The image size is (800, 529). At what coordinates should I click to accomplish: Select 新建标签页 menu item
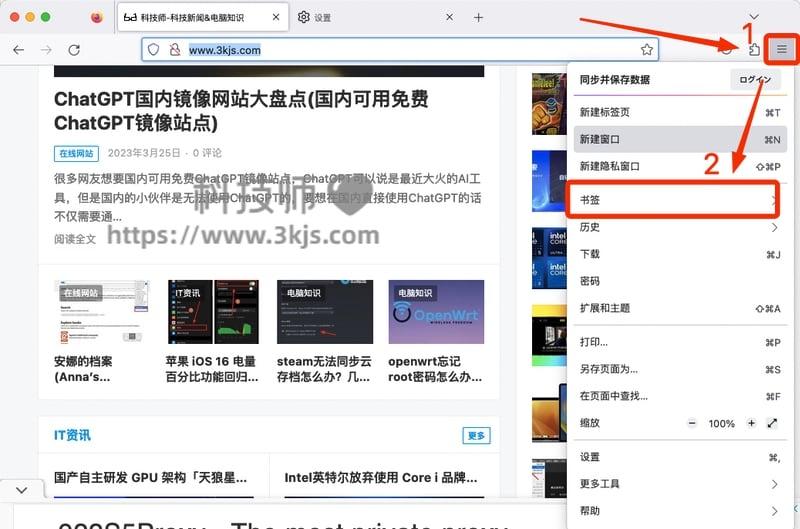pos(680,112)
